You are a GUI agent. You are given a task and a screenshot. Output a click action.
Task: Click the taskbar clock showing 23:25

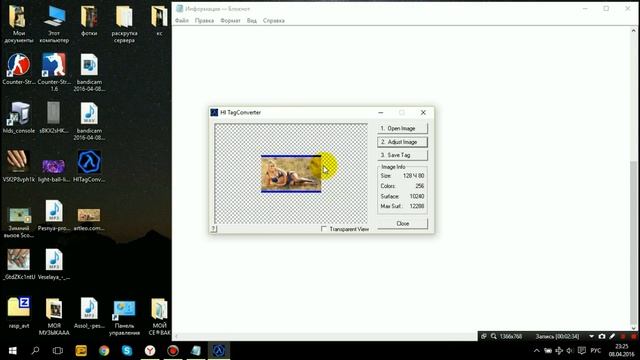click(x=622, y=351)
